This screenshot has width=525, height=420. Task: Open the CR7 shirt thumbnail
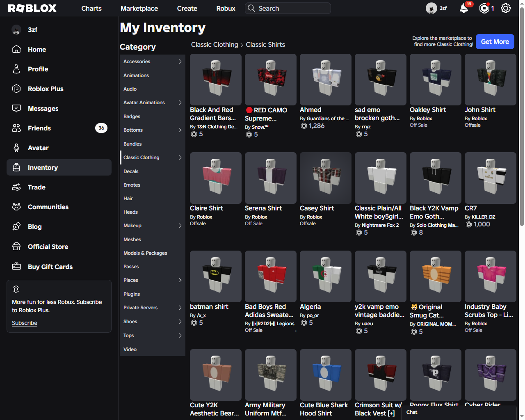click(491, 178)
